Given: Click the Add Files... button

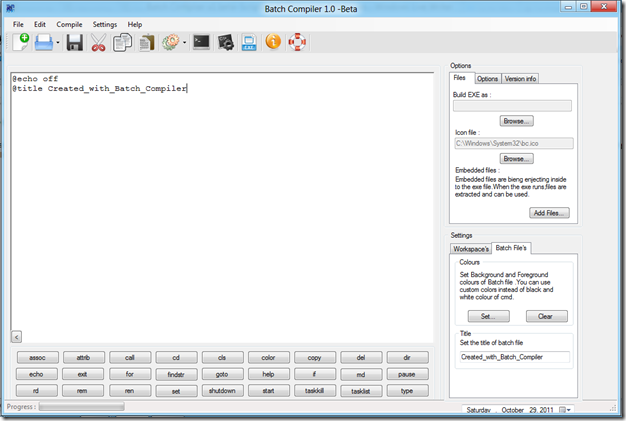Looking at the screenshot, I should coord(549,213).
